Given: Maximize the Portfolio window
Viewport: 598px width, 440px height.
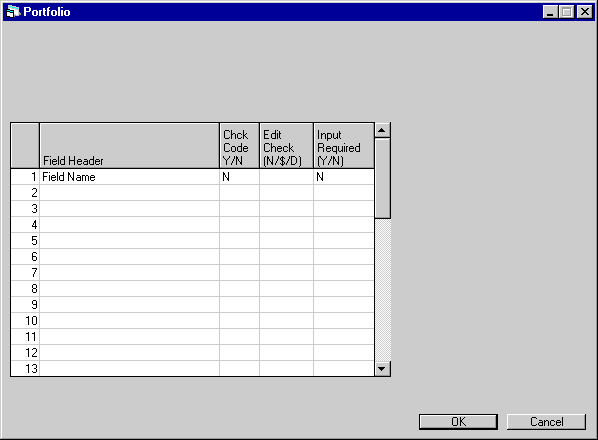Looking at the screenshot, I should tap(566, 12).
